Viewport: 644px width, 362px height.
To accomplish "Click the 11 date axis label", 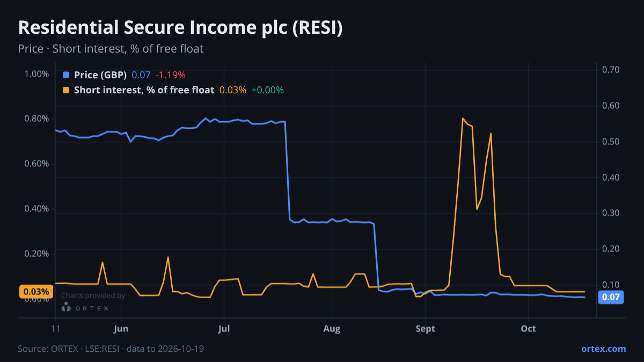I will click(55, 328).
